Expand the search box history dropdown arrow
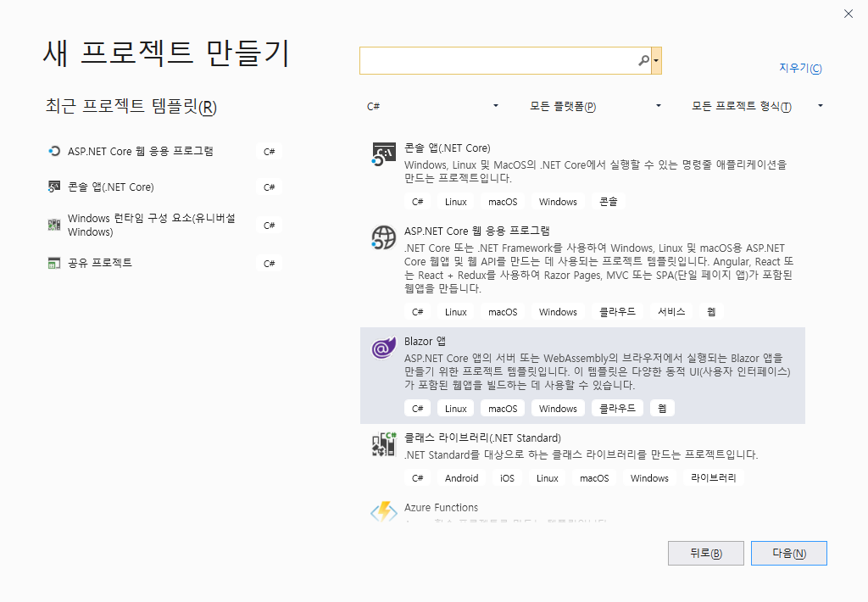The height and width of the screenshot is (602, 868). tap(655, 60)
